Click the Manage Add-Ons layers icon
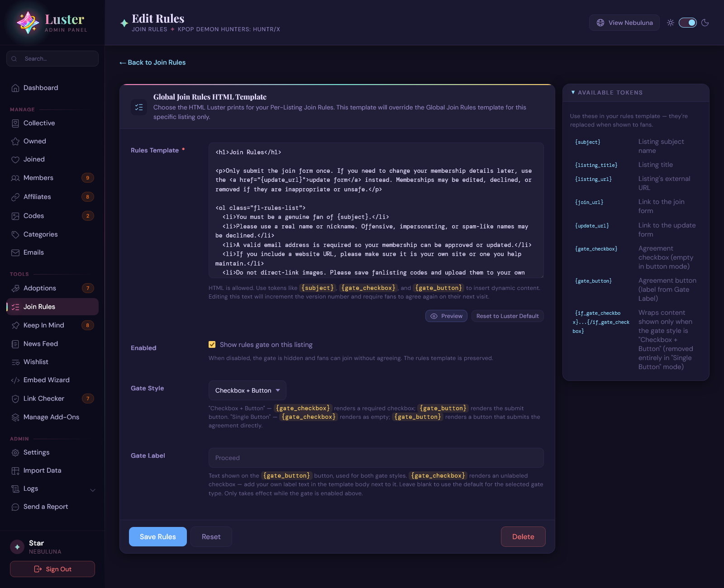Viewport: 724px width, 588px height. click(15, 417)
